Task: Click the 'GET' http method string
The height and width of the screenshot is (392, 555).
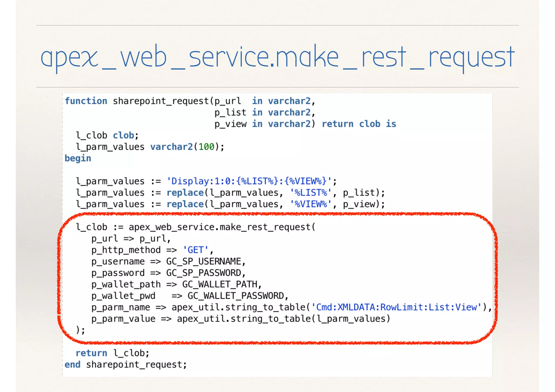Action: (x=196, y=250)
